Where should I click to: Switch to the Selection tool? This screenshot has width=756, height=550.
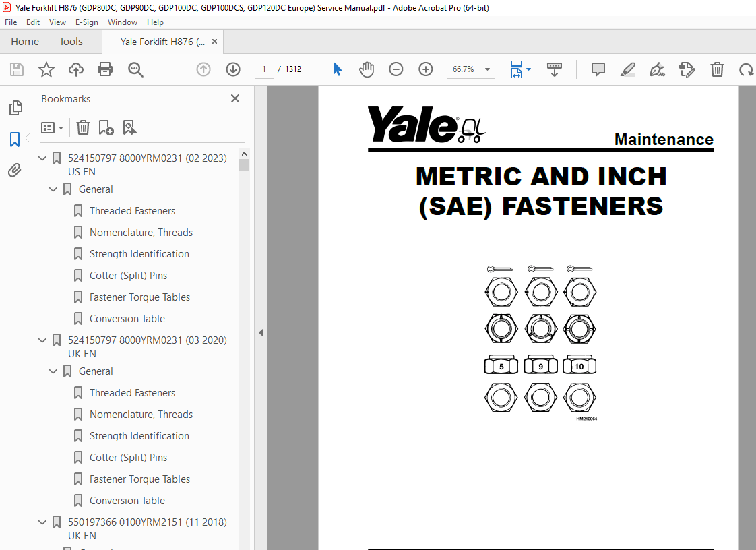pos(336,69)
